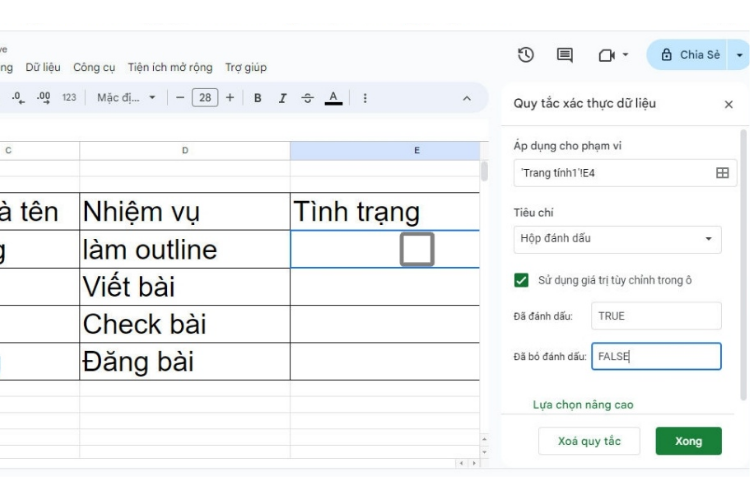This screenshot has height=500, width=750.
Task: Click the sheet scroll down arrow
Action: 485,452
